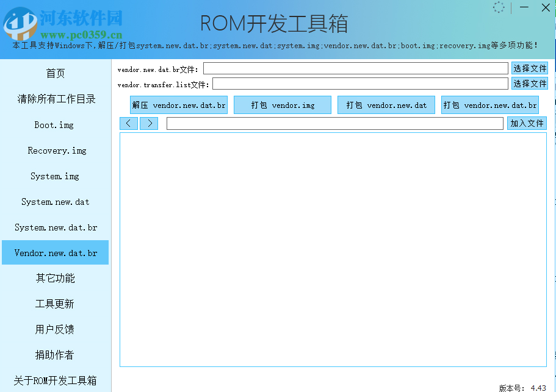Click the 加入文件 add file button

(x=527, y=123)
